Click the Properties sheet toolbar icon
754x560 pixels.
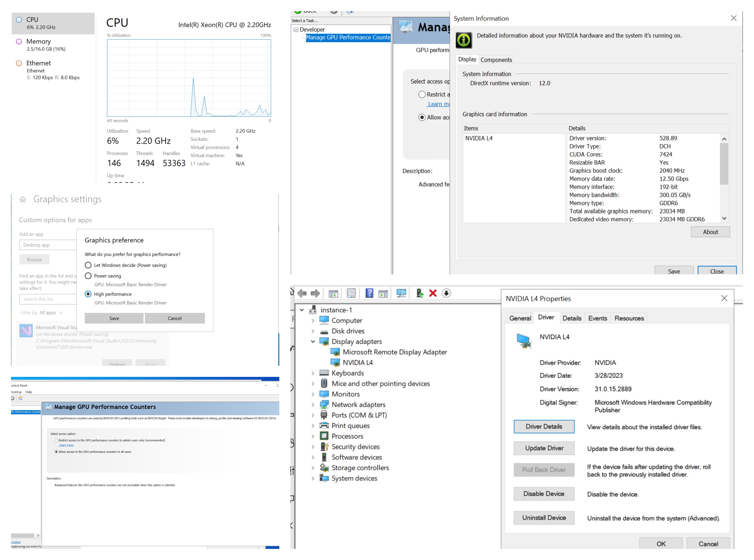point(351,293)
